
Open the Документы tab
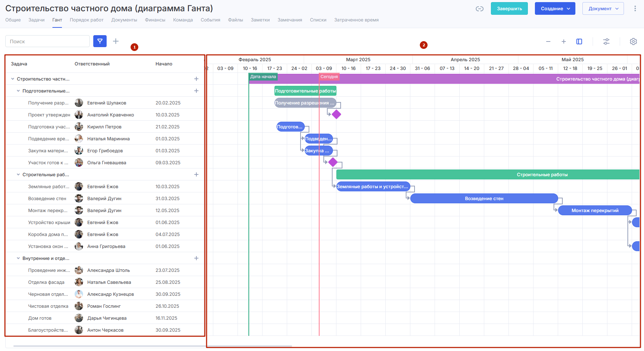124,20
